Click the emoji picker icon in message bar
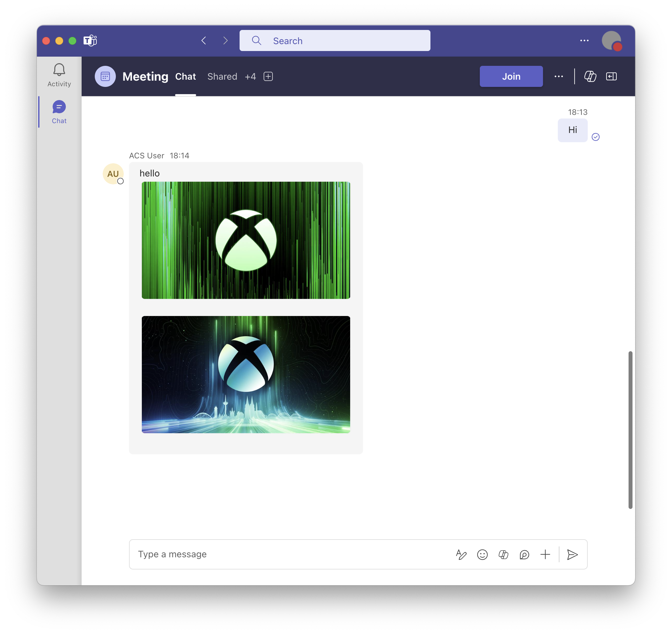This screenshot has width=672, height=634. click(x=482, y=554)
